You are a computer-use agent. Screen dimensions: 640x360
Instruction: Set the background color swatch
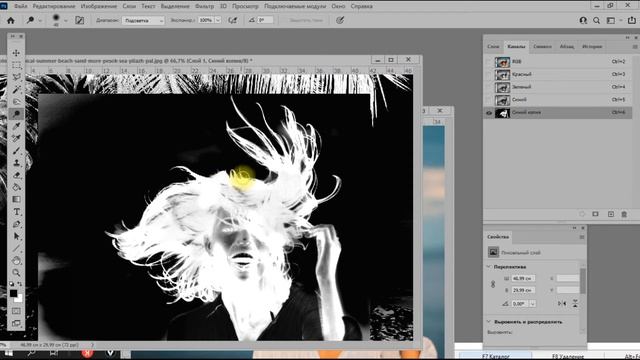(x=19, y=299)
